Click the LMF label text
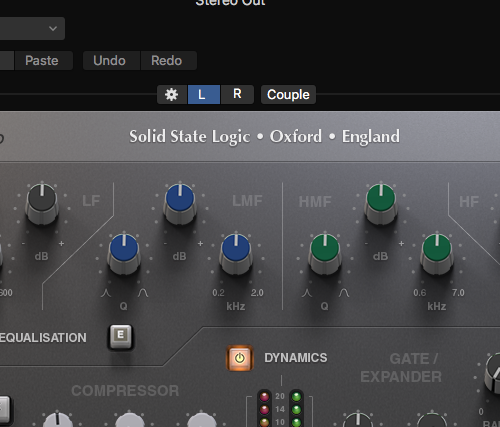Screen dimensions: 500x427 pyautogui.click(x=247, y=201)
